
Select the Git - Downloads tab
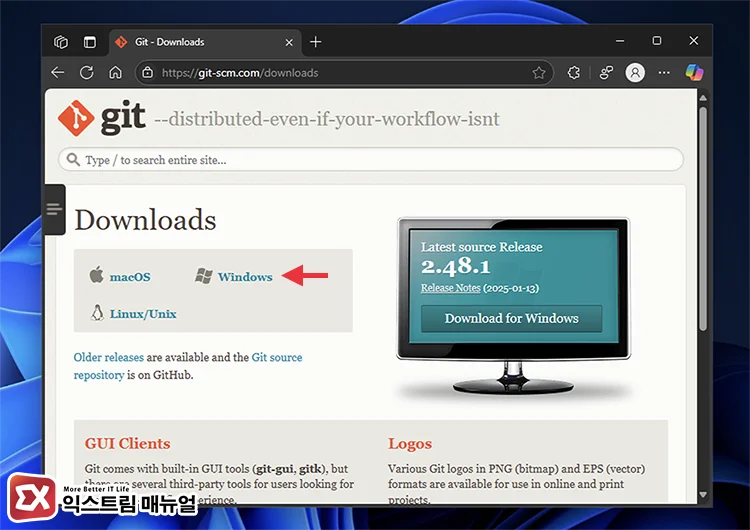click(190, 42)
